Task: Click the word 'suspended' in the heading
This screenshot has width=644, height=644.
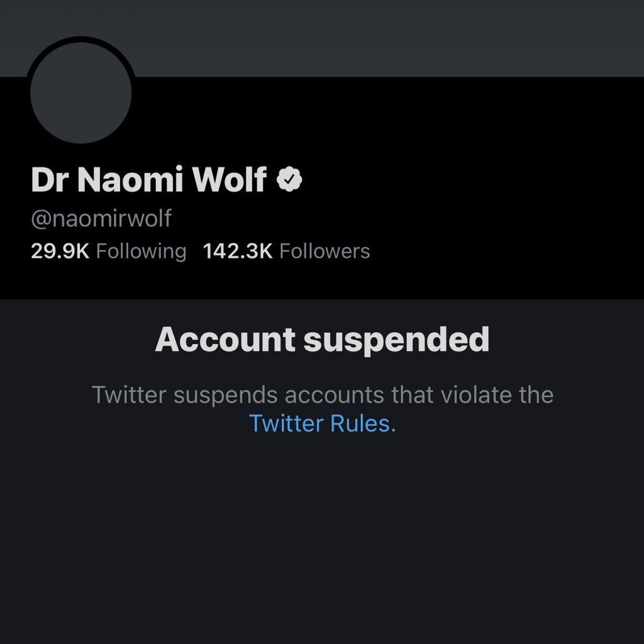Action: click(x=396, y=341)
